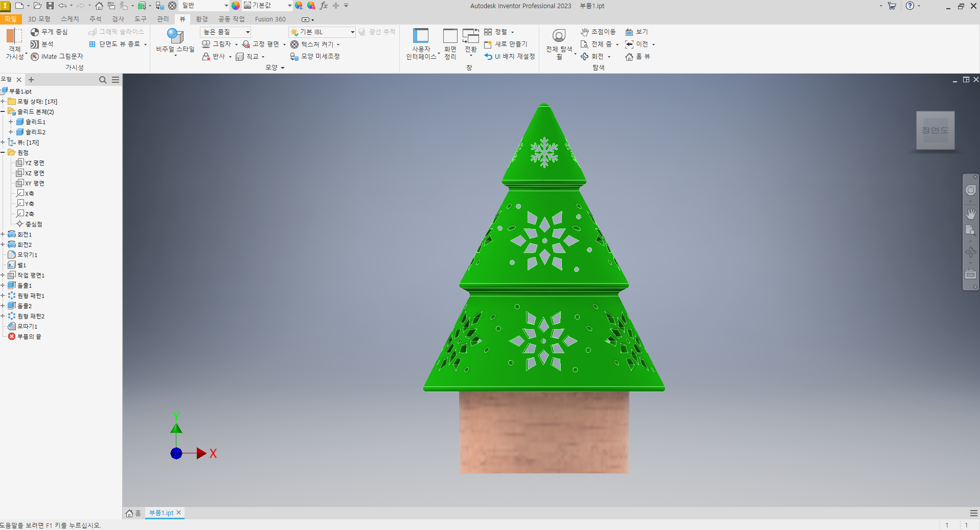The height and width of the screenshot is (530, 980).
Task: Click the 새로 만들기 new window icon
Action: tap(488, 44)
